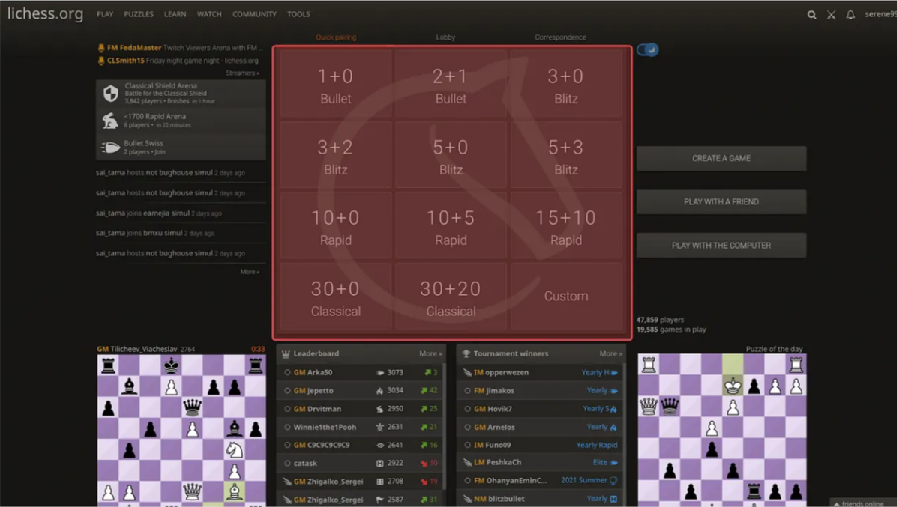Expand More in the Leaderboard panel
The height and width of the screenshot is (507, 897).
[x=430, y=354]
